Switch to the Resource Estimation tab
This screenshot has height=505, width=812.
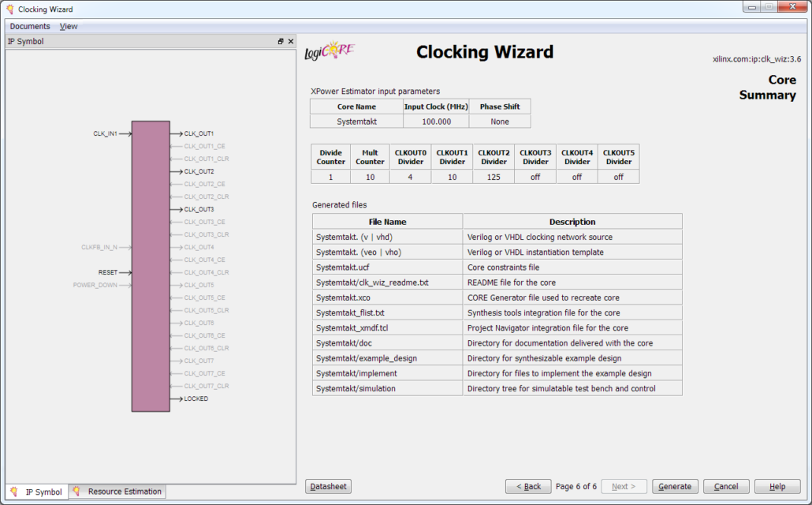click(117, 492)
